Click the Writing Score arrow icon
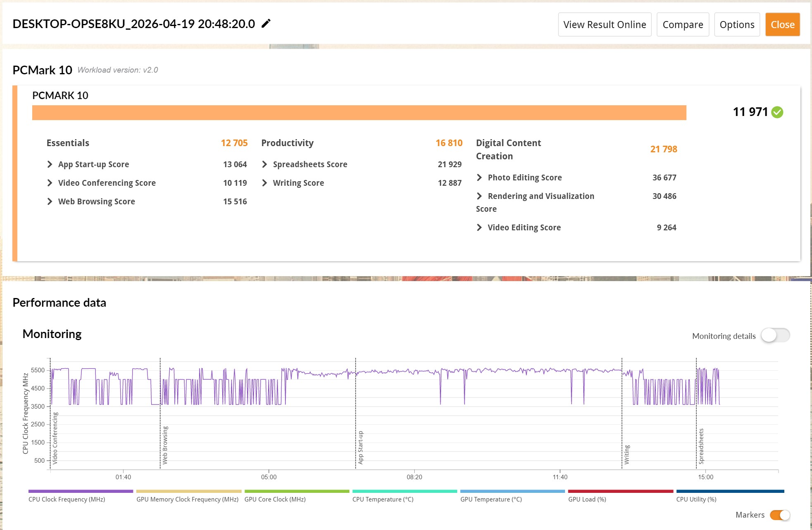Viewport: 812px width, 530px height. pos(265,183)
